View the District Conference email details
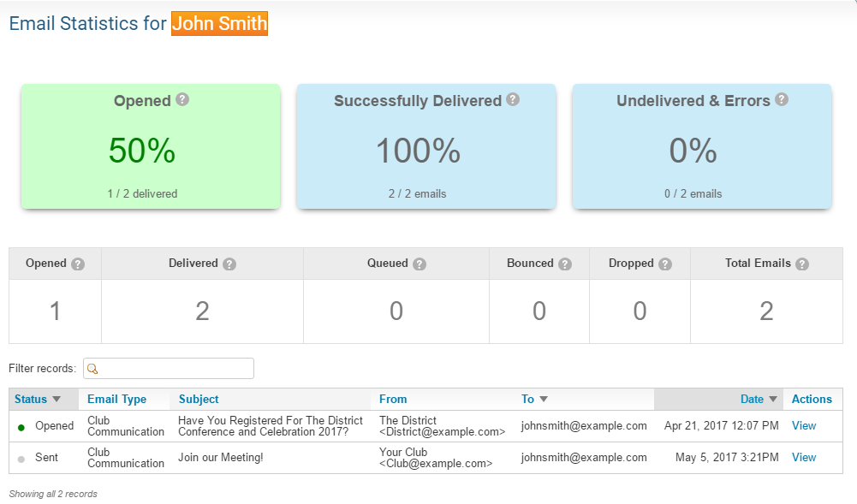 click(x=803, y=425)
